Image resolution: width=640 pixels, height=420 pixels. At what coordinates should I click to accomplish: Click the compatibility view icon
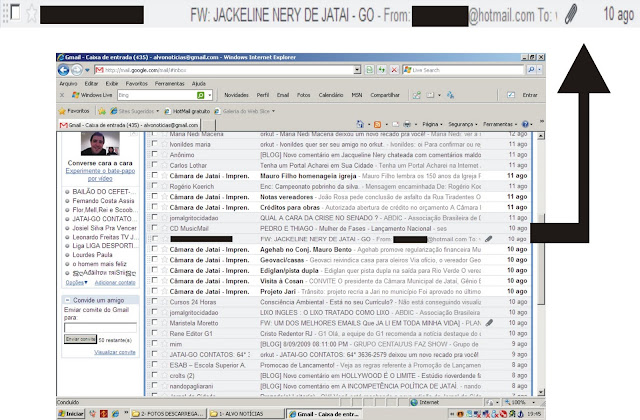(369, 70)
